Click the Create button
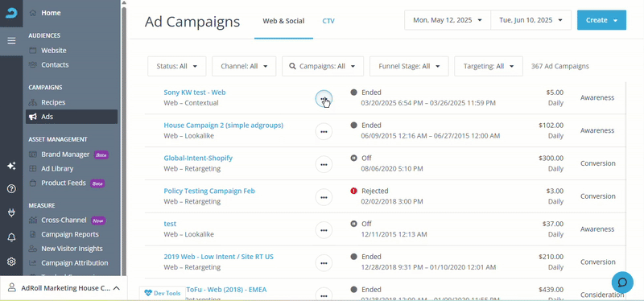 [x=601, y=20]
